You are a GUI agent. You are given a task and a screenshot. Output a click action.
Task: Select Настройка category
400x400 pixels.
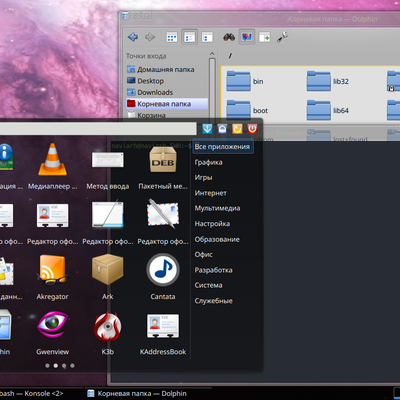212,224
